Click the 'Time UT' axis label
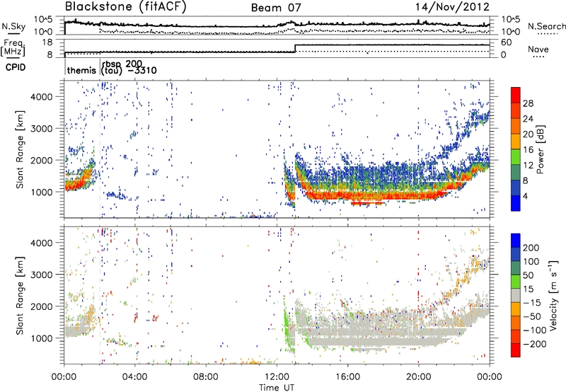Image resolution: width=566 pixels, height=392 pixels. 277,388
